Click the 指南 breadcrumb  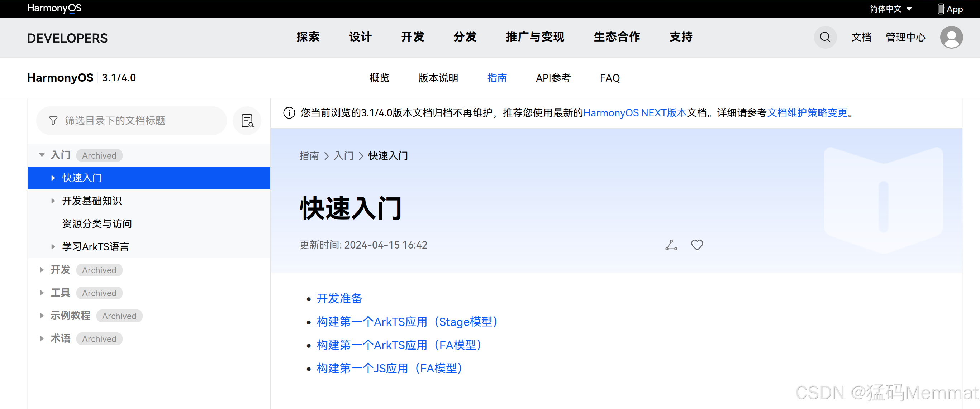pos(309,156)
